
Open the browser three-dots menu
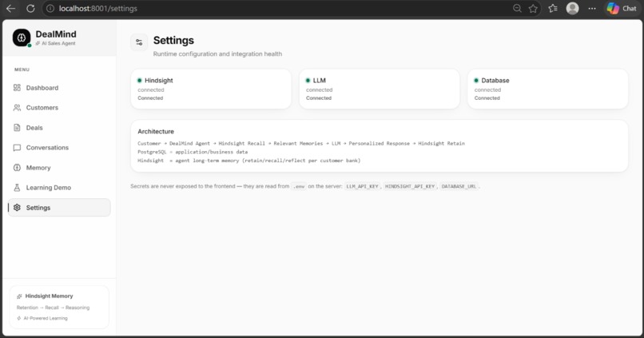point(592,8)
